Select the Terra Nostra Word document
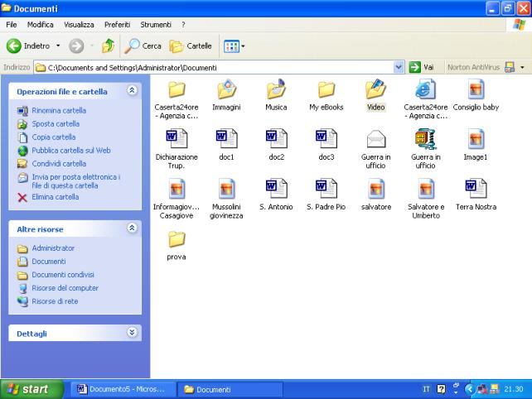This screenshot has height=399, width=532. coord(476,195)
